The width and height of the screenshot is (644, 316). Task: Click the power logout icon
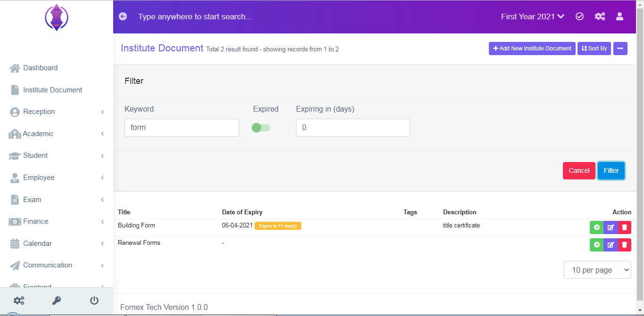[x=94, y=300]
